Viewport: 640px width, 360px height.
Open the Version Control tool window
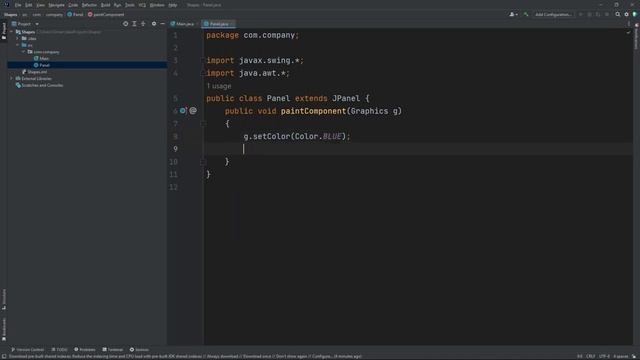27,350
